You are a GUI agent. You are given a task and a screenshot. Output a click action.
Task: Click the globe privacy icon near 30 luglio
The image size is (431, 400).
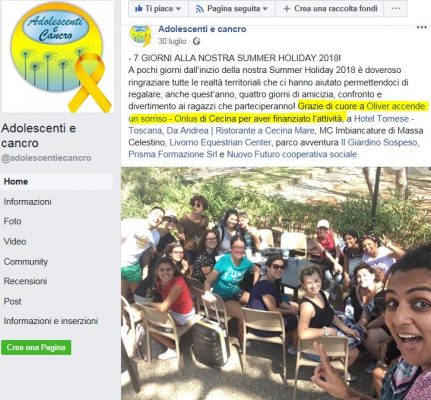pyautogui.click(x=196, y=41)
